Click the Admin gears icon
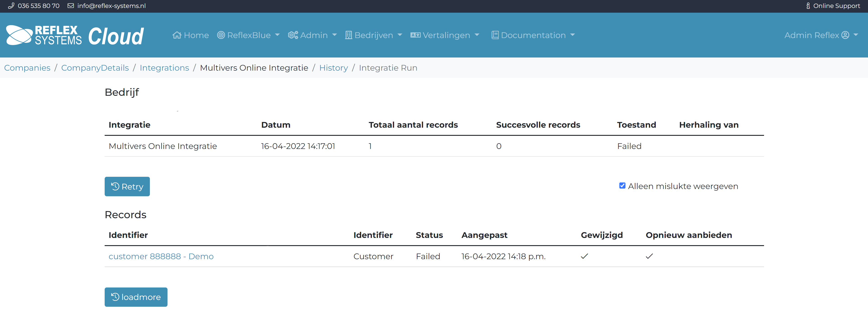 tap(293, 35)
